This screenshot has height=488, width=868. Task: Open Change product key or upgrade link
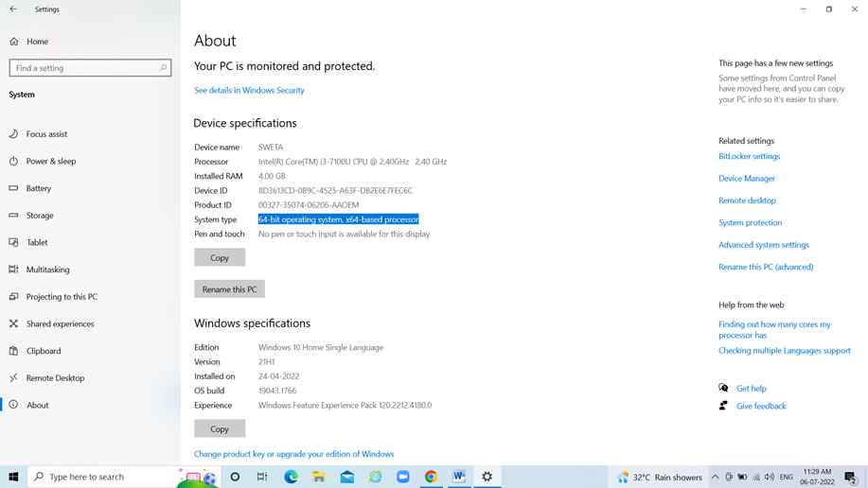294,454
